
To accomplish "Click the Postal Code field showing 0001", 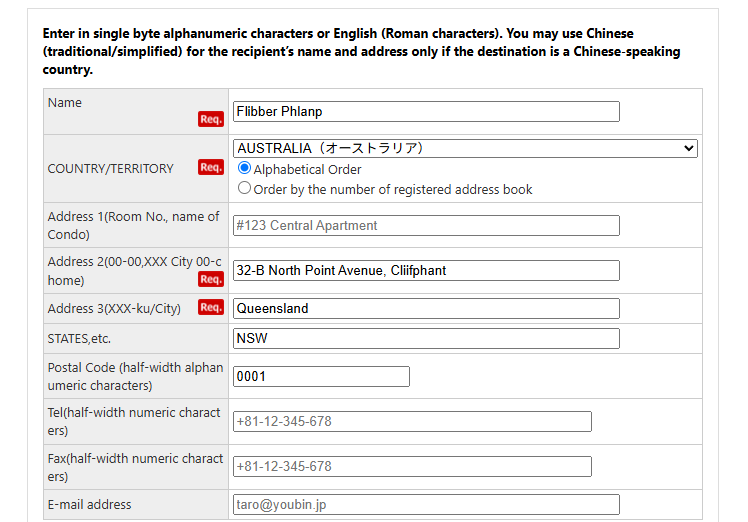I will (x=321, y=377).
